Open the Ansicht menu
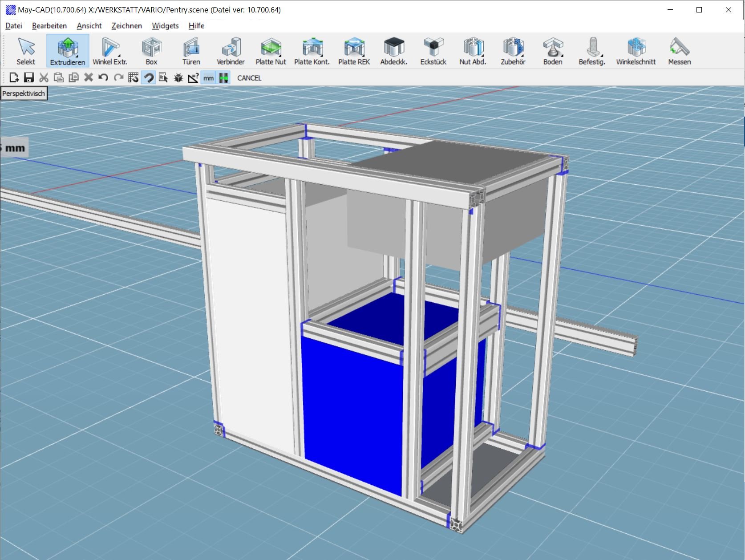745x560 pixels. tap(89, 26)
